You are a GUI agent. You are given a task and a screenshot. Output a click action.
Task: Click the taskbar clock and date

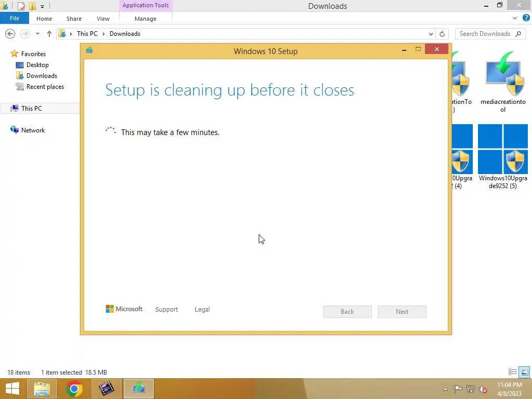click(x=509, y=389)
